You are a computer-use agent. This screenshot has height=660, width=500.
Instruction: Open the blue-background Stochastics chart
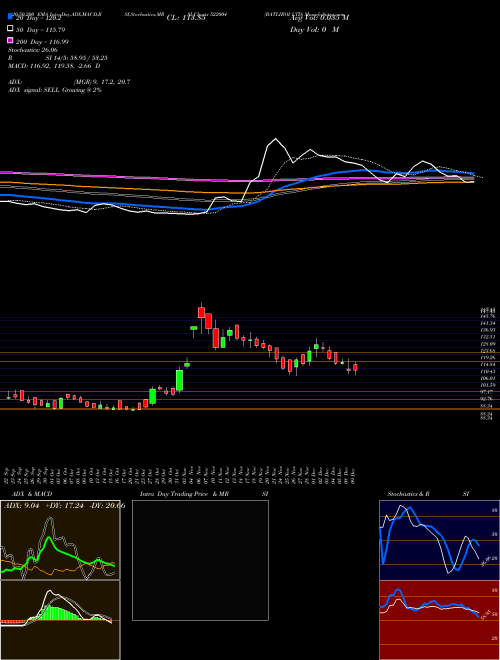[439, 540]
